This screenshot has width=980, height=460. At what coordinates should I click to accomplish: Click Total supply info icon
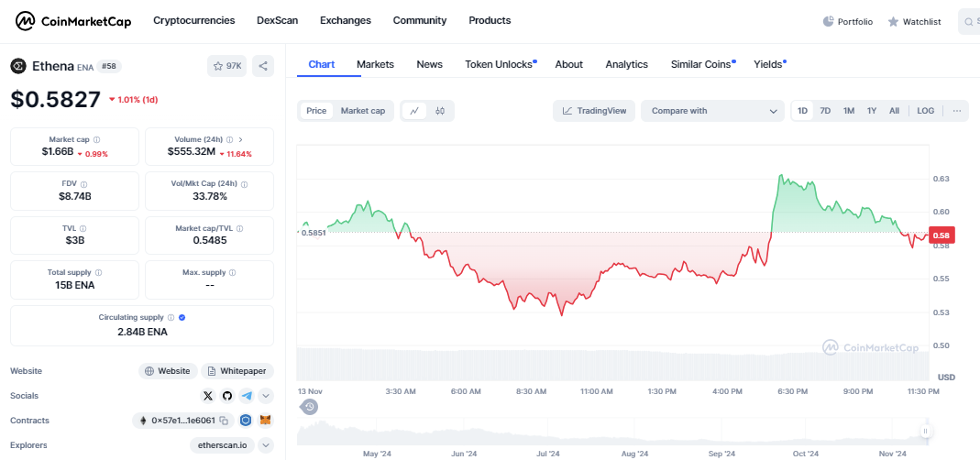point(99,272)
